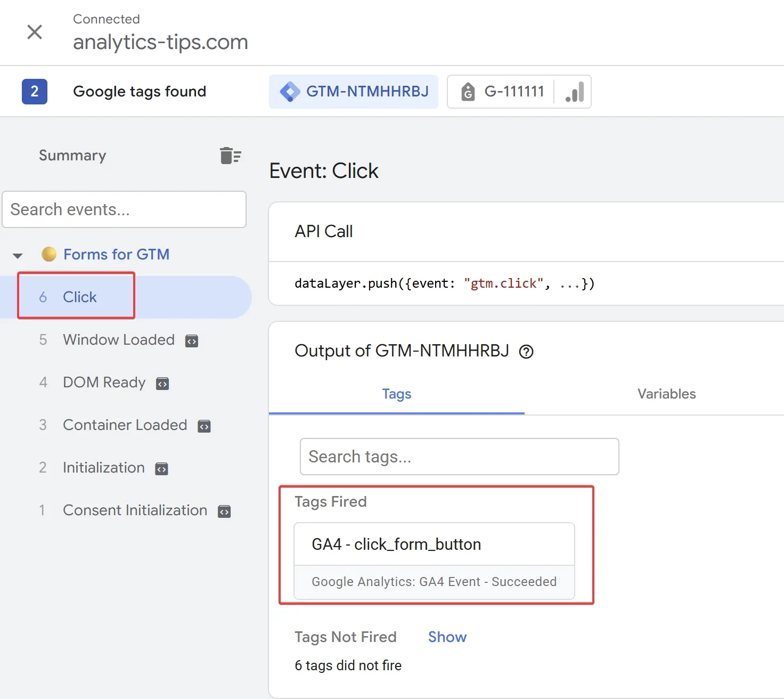Click the code icon next to Container Loaded
This screenshot has height=699, width=784.
[x=204, y=426]
